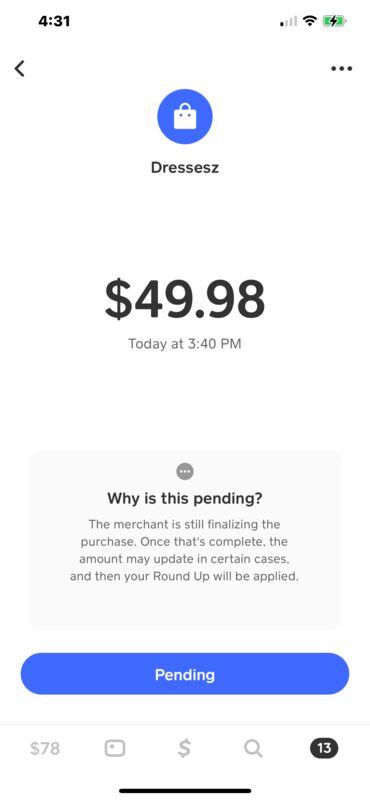Tap the blue shopping bag merchant avatar
The image size is (370, 800).
tap(185, 117)
